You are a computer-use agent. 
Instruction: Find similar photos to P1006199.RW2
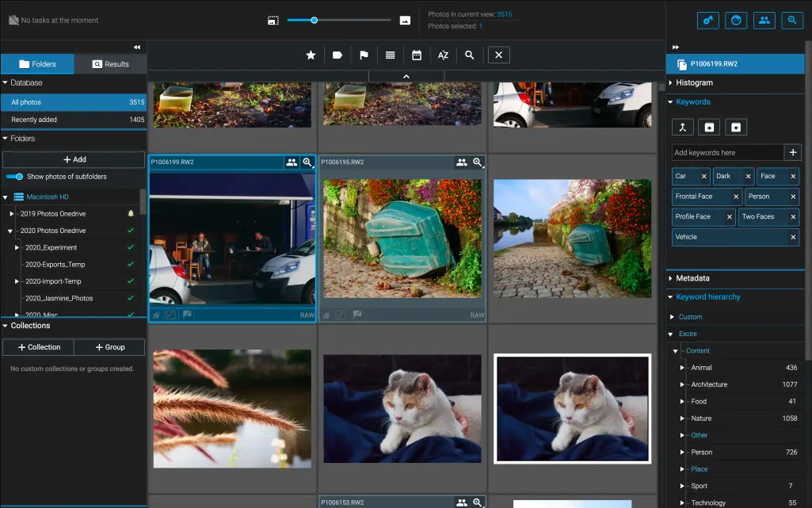click(x=307, y=162)
